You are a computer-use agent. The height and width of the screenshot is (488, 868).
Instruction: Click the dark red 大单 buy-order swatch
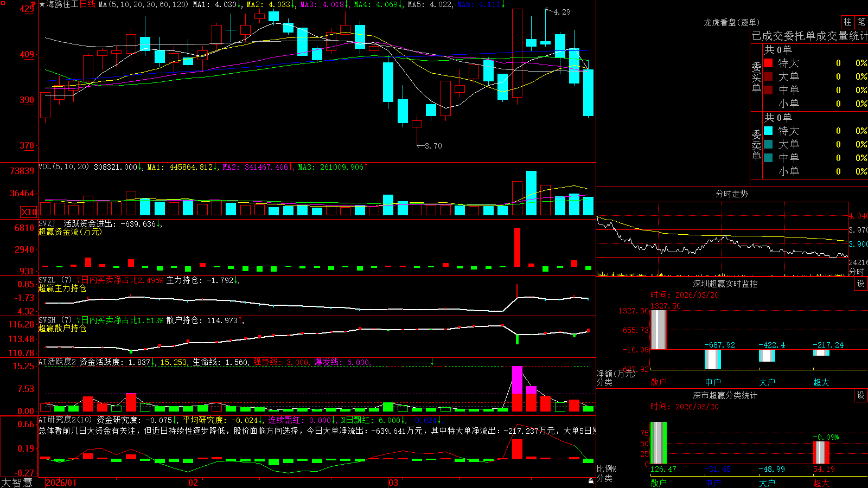(768, 76)
